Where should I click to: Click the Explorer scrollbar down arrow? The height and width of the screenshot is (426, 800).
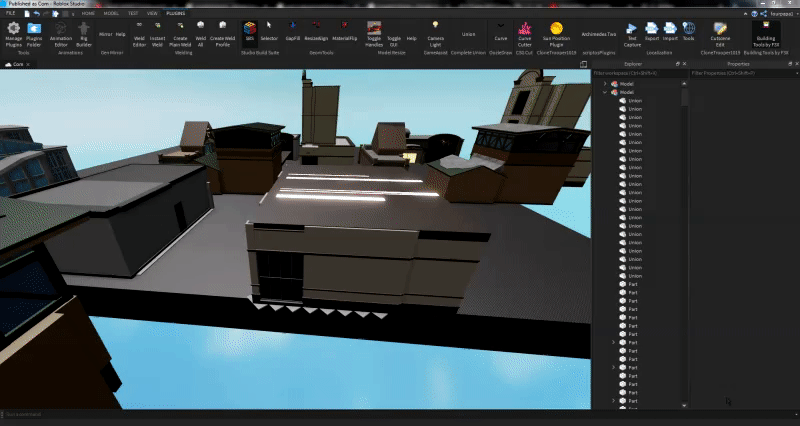685,405
